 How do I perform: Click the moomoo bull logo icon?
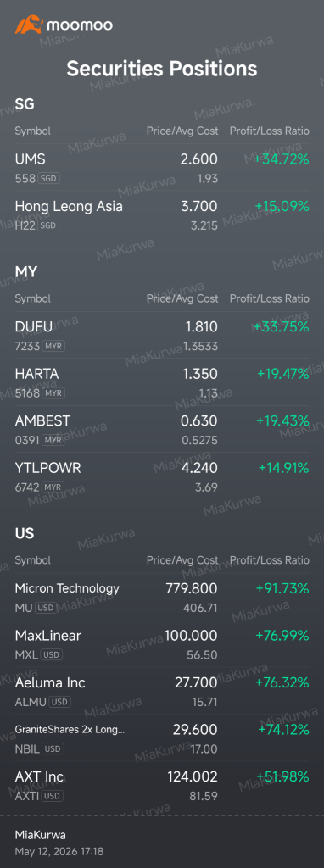(x=29, y=25)
